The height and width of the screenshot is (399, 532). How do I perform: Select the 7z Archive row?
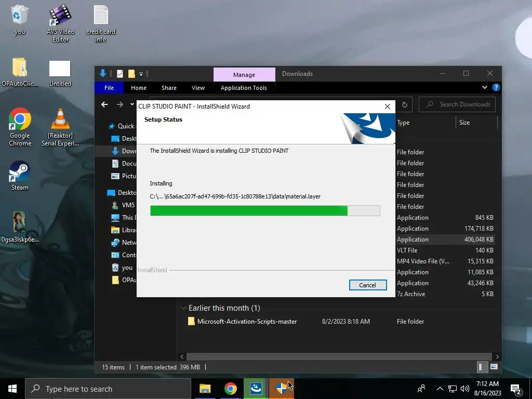tap(445, 294)
